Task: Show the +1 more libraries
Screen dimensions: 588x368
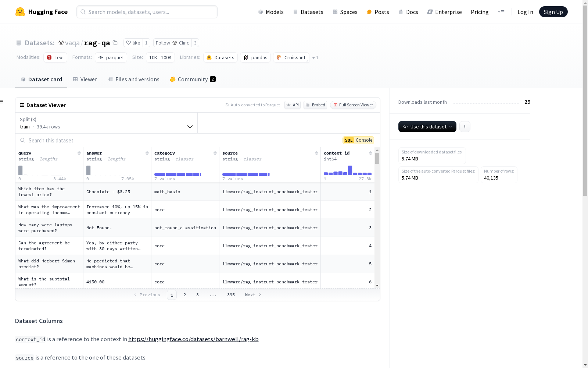Action: 315,57
